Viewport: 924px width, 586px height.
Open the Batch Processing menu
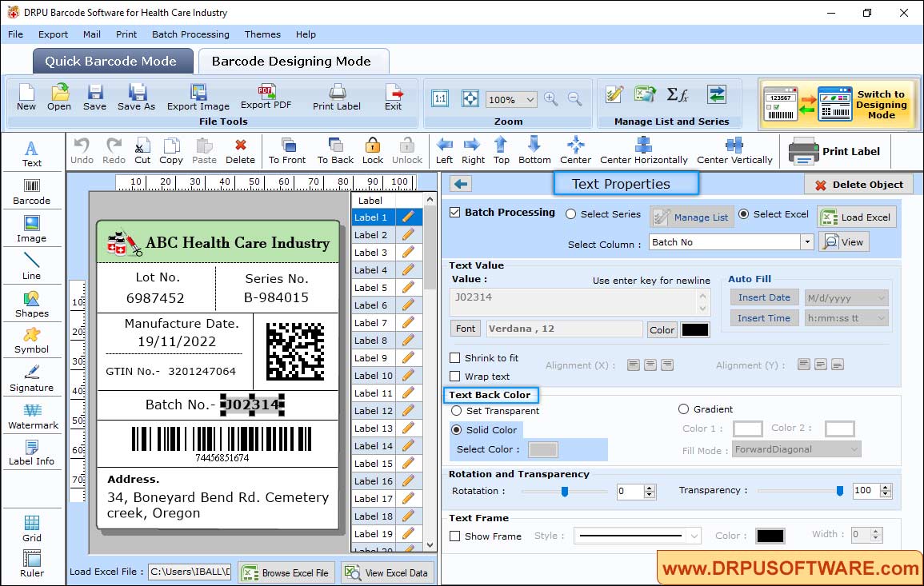pos(190,34)
